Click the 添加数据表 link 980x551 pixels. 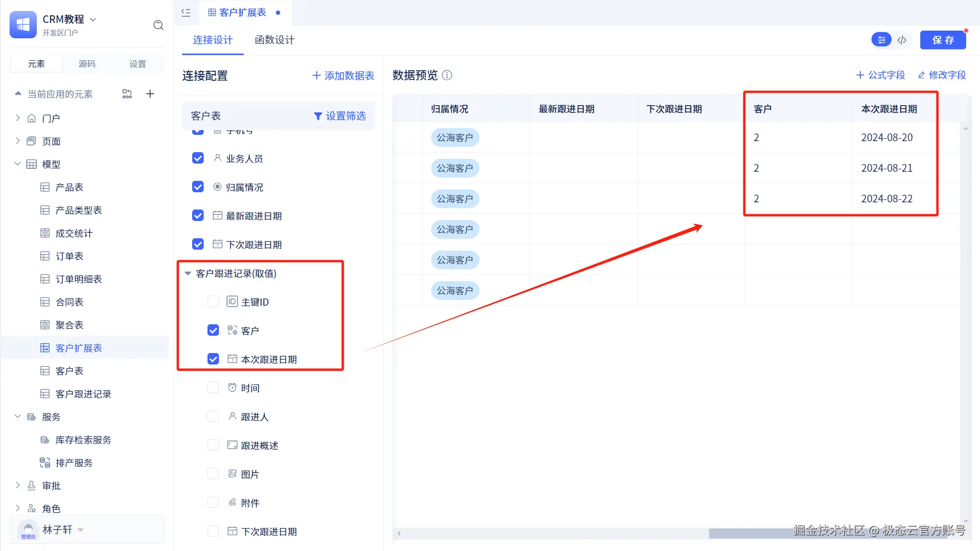(x=343, y=76)
